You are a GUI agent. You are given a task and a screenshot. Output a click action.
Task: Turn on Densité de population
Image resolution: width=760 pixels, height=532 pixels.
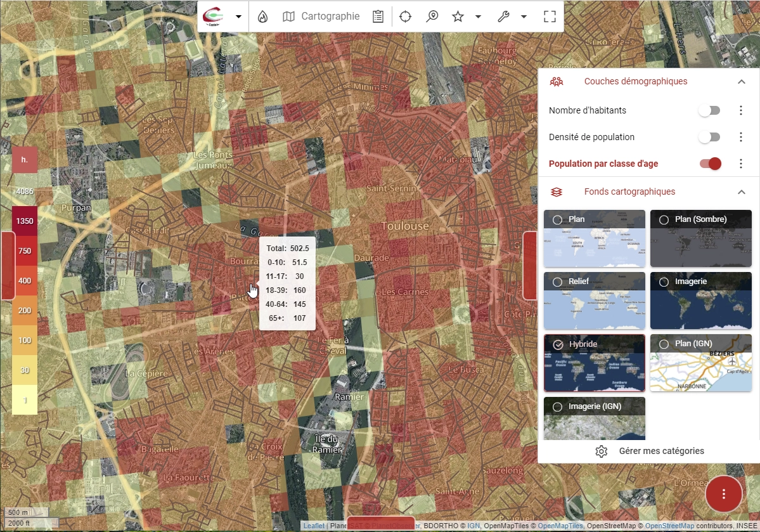(709, 136)
